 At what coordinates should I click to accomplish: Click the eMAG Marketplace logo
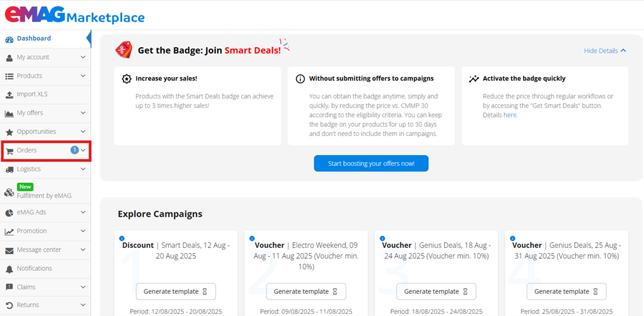74,16
